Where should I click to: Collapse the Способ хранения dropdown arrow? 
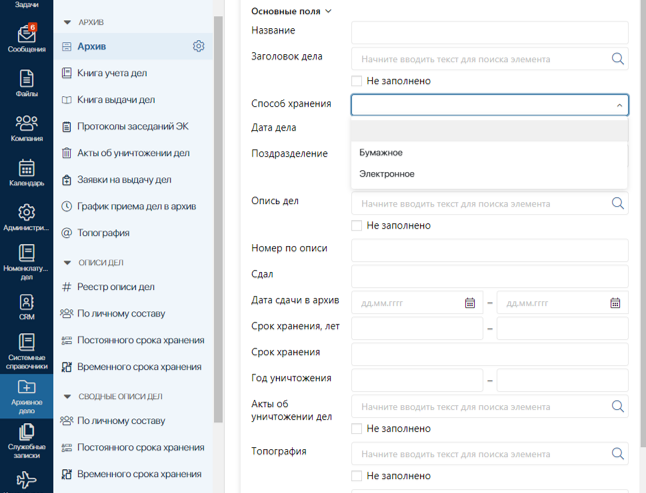[x=619, y=105]
